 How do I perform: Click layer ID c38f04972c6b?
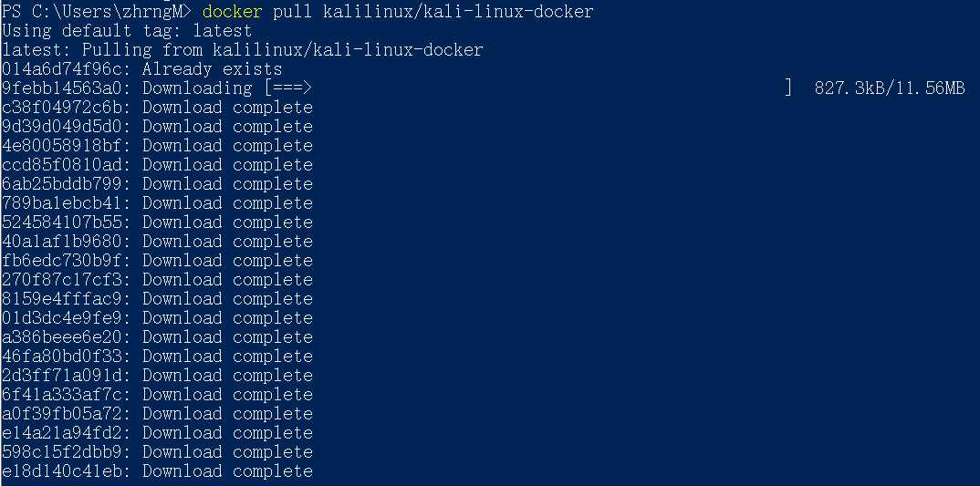(x=67, y=108)
